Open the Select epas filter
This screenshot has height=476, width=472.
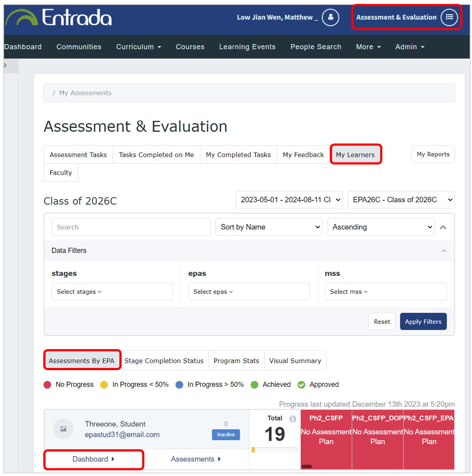click(248, 292)
